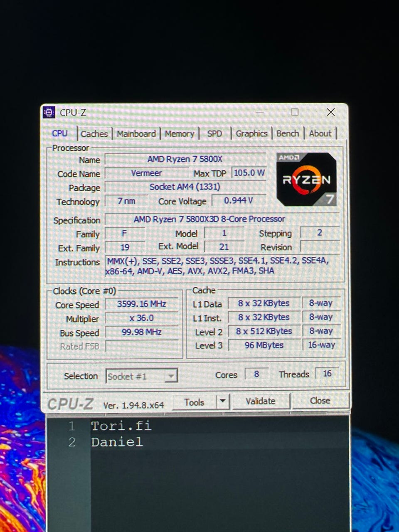Click line number 2 in editor gutter
399x532 pixels.
coord(72,442)
